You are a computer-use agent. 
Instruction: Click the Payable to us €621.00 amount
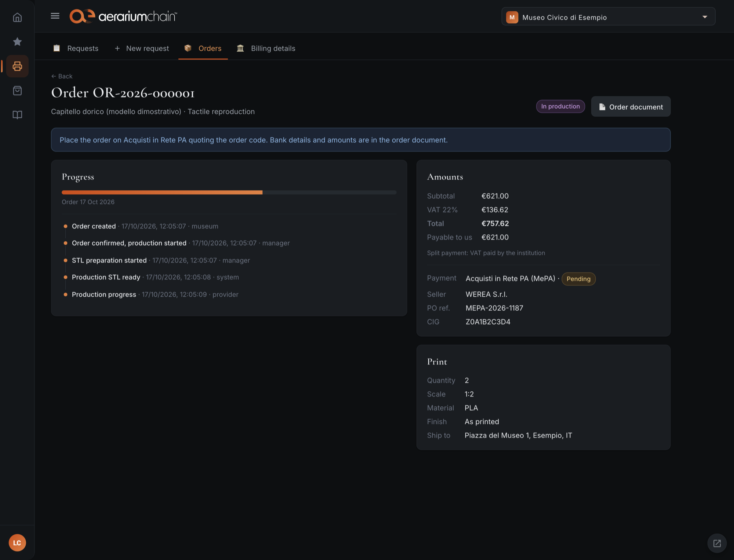pyautogui.click(x=495, y=237)
